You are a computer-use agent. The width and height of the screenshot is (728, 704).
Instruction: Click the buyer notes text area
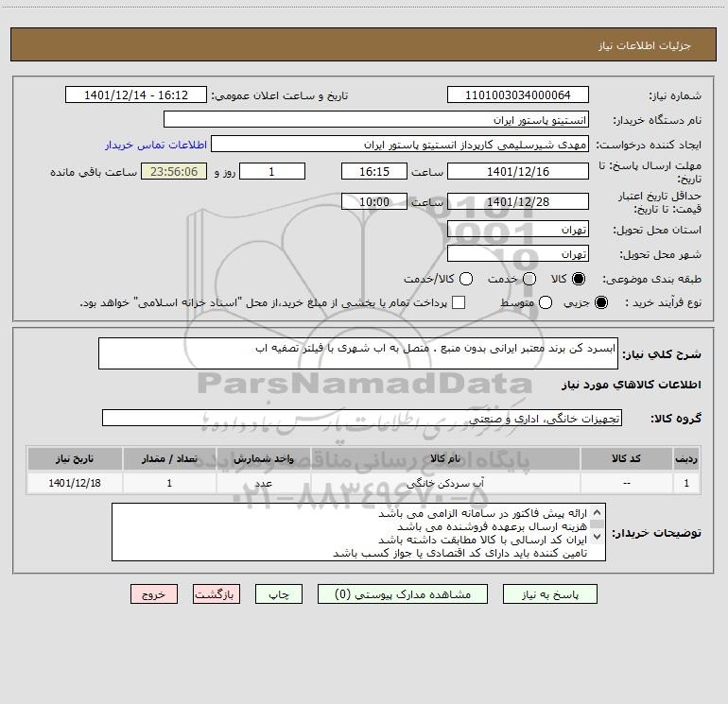pyautogui.click(x=358, y=532)
